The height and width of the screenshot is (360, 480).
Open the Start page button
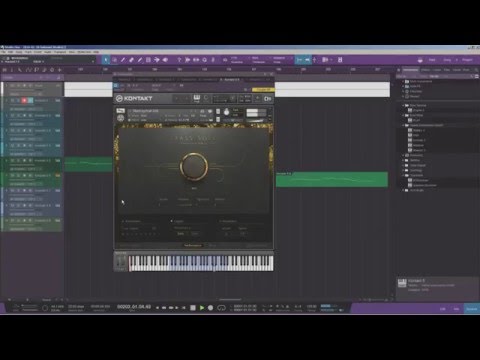(x=432, y=60)
